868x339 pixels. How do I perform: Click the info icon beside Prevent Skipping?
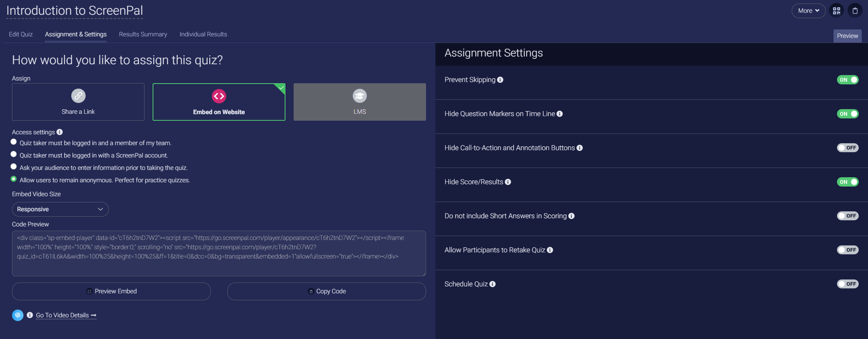coord(500,80)
